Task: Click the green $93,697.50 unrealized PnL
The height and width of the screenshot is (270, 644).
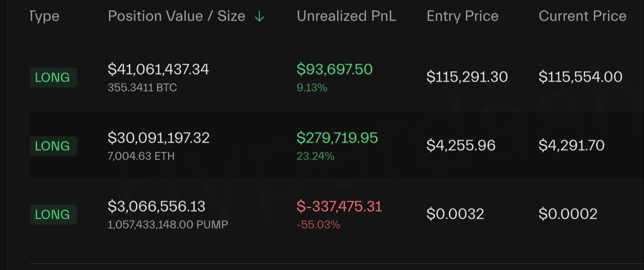Action: click(x=335, y=70)
